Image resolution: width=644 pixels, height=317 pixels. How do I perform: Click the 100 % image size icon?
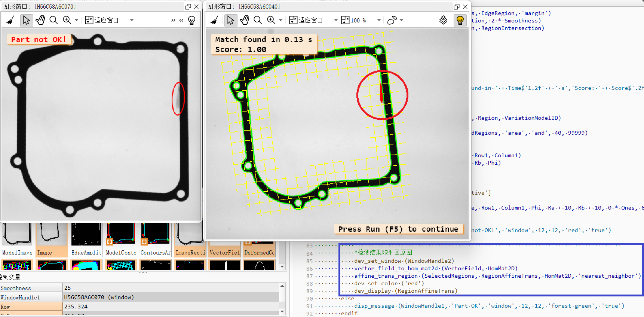(x=346, y=20)
